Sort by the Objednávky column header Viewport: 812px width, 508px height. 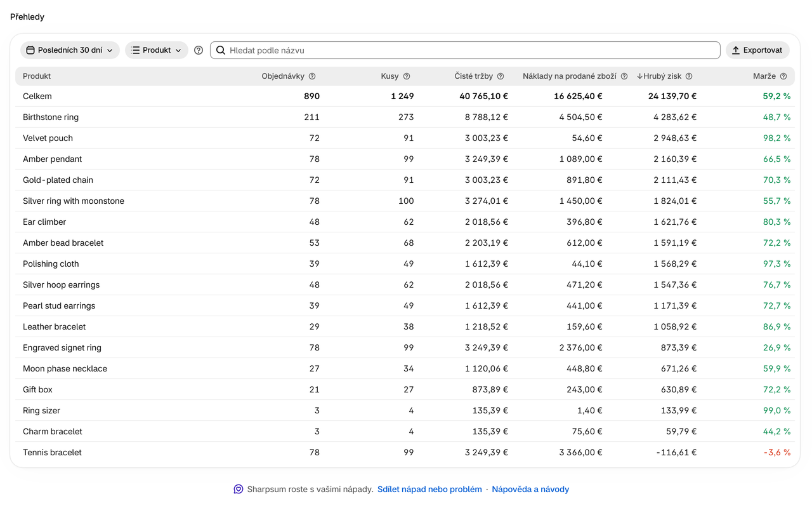tap(283, 76)
